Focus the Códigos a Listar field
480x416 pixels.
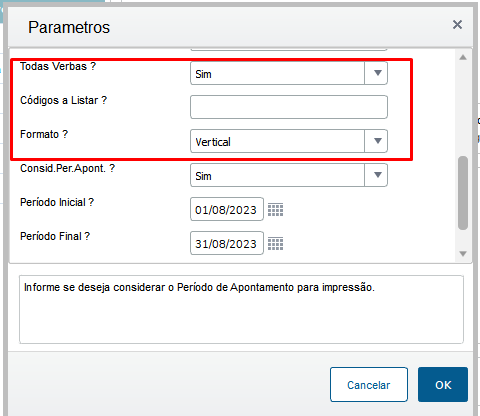pos(289,107)
